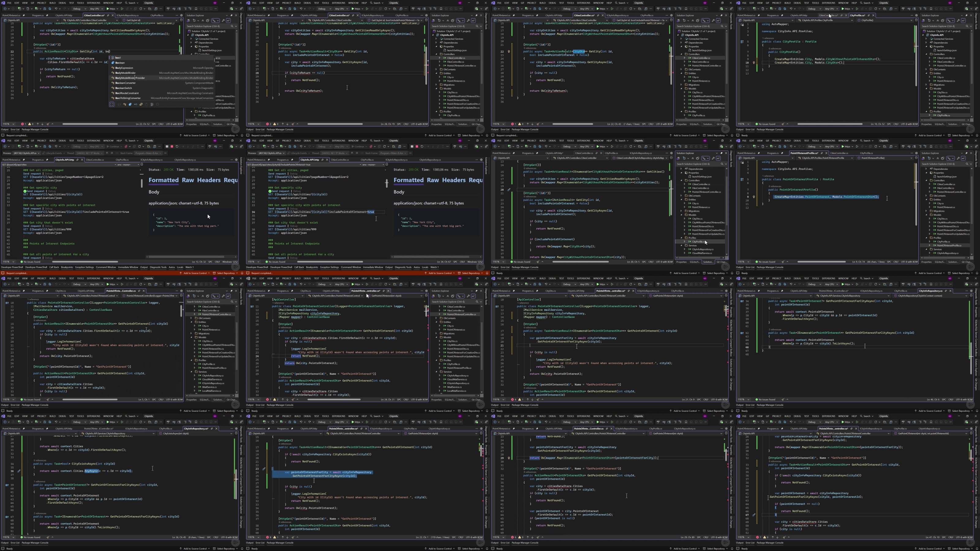The image size is (980, 551).
Task: Click the screwdriver quick-action icon beside the AnyAsync line
Action: coord(19,471)
